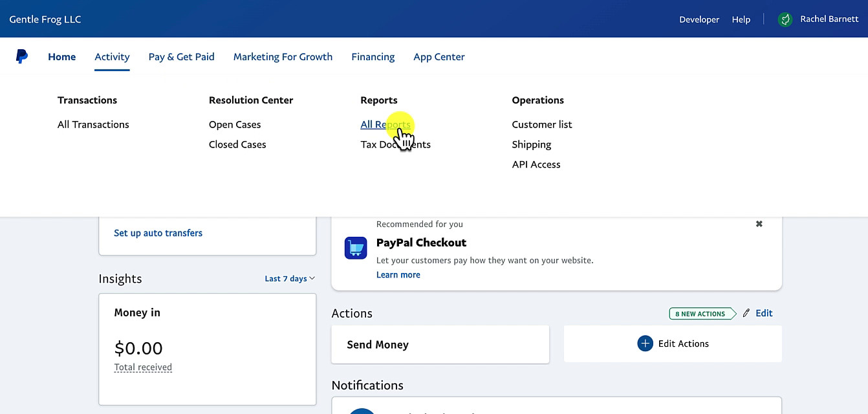Open All Reports

385,124
